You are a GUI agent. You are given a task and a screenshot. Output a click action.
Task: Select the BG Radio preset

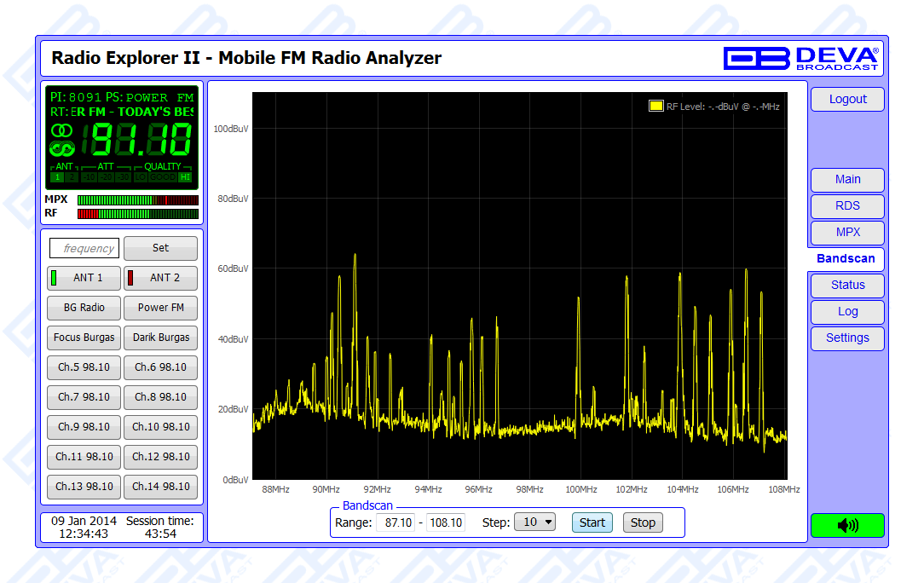(84, 308)
